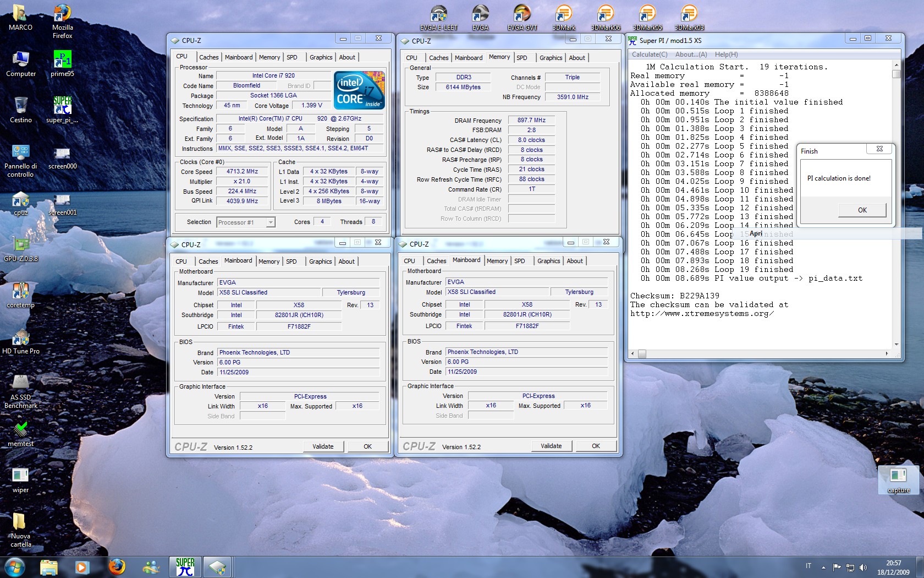Launch the coretemp desktop icon

(20, 295)
